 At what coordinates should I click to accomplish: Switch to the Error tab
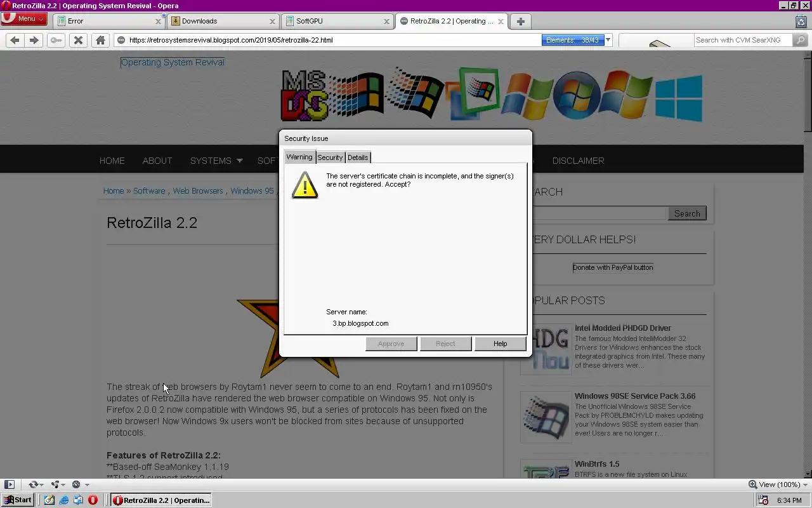coord(109,21)
